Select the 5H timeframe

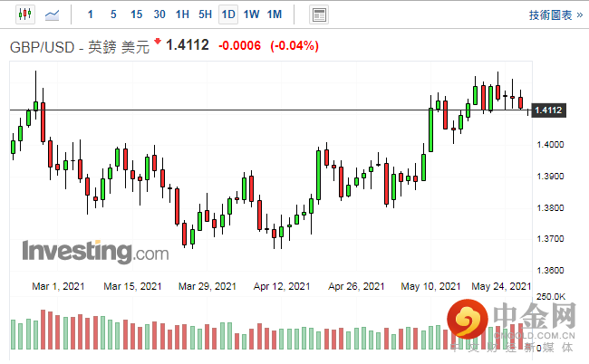tap(205, 14)
